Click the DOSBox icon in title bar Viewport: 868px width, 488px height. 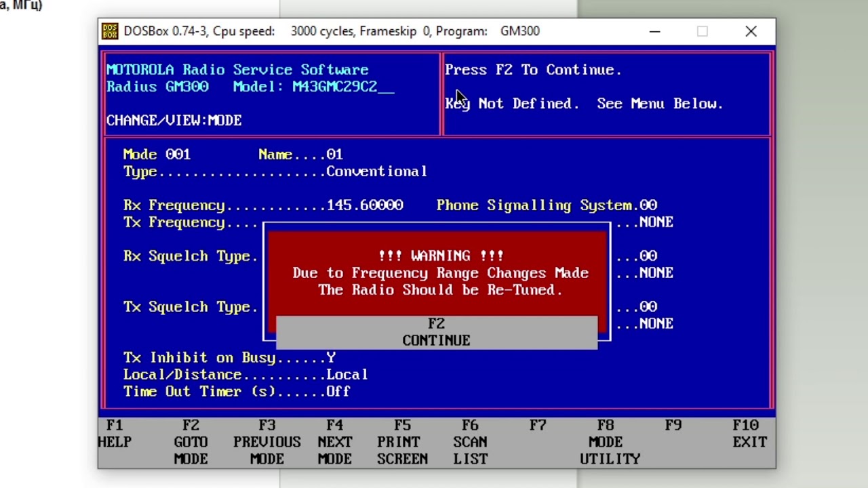pos(110,31)
